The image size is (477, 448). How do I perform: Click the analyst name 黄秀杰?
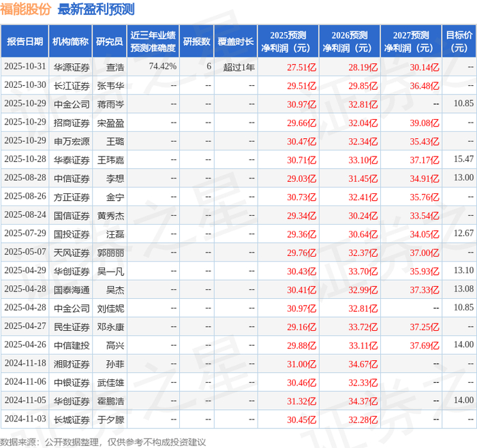pos(110,216)
